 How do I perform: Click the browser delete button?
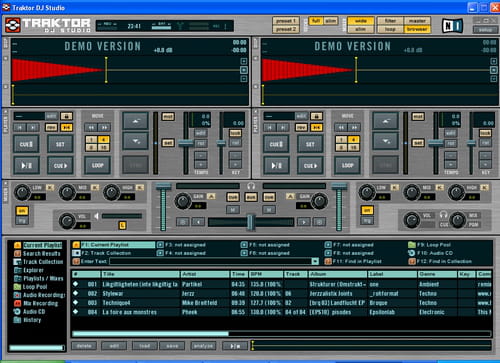(84, 346)
